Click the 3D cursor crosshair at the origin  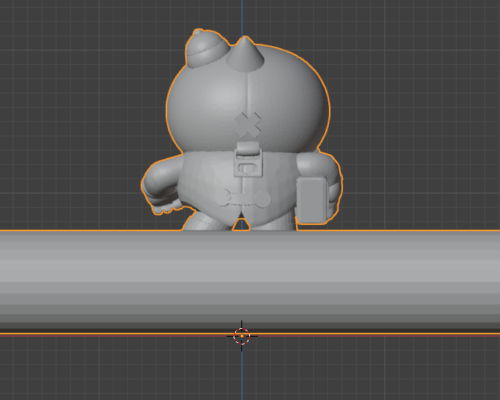pyautogui.click(x=242, y=336)
